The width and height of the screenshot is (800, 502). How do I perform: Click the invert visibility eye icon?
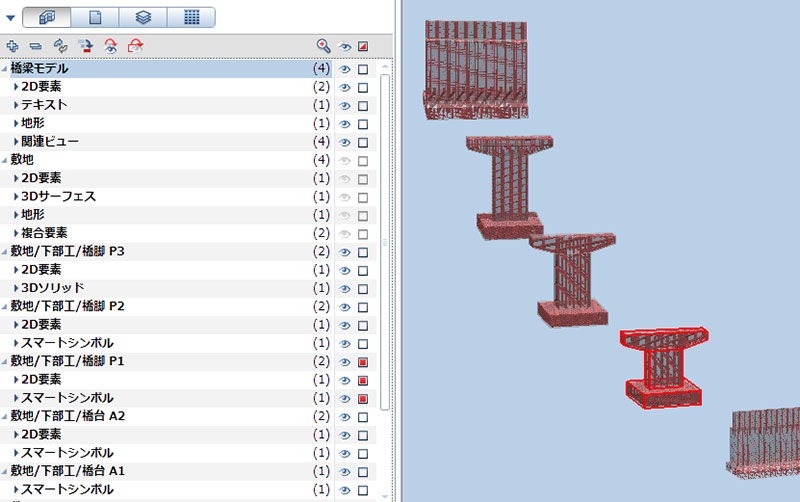(110, 46)
